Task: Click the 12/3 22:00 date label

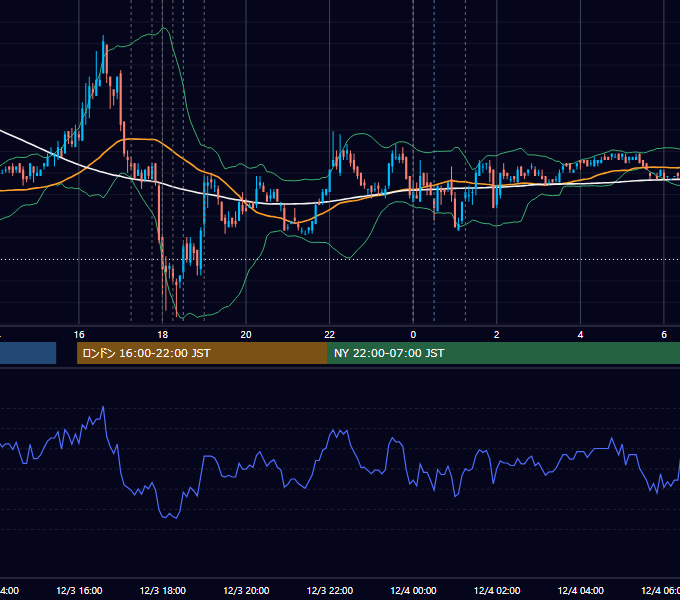Action: pyautogui.click(x=330, y=590)
